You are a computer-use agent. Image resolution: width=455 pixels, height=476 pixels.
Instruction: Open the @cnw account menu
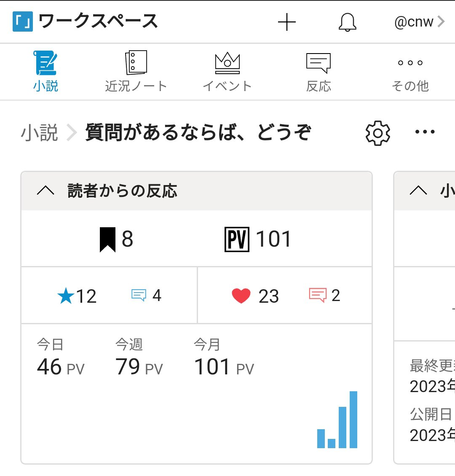[x=419, y=22]
